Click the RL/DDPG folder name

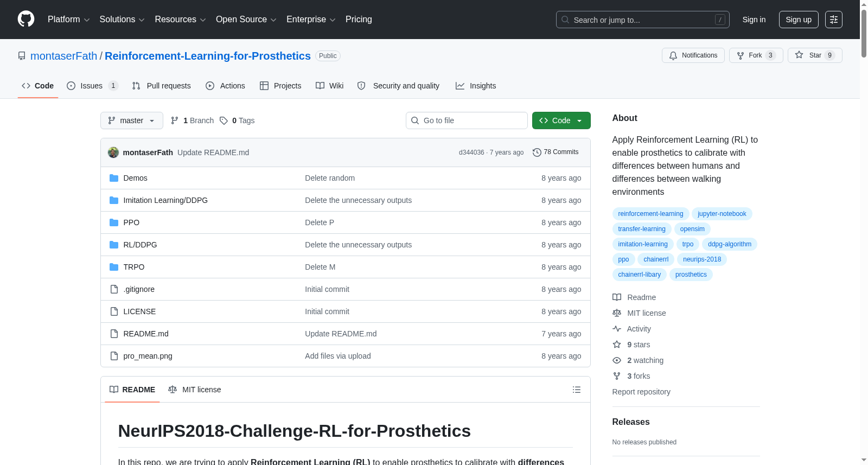[x=140, y=245]
